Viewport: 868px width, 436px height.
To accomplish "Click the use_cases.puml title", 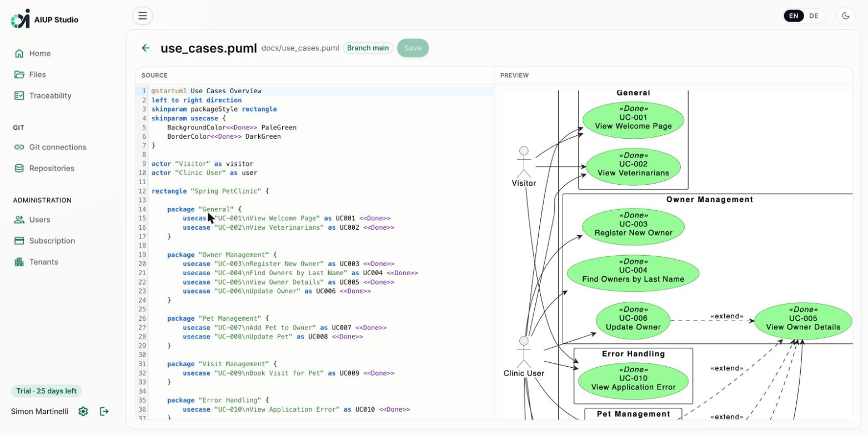I will [x=209, y=48].
